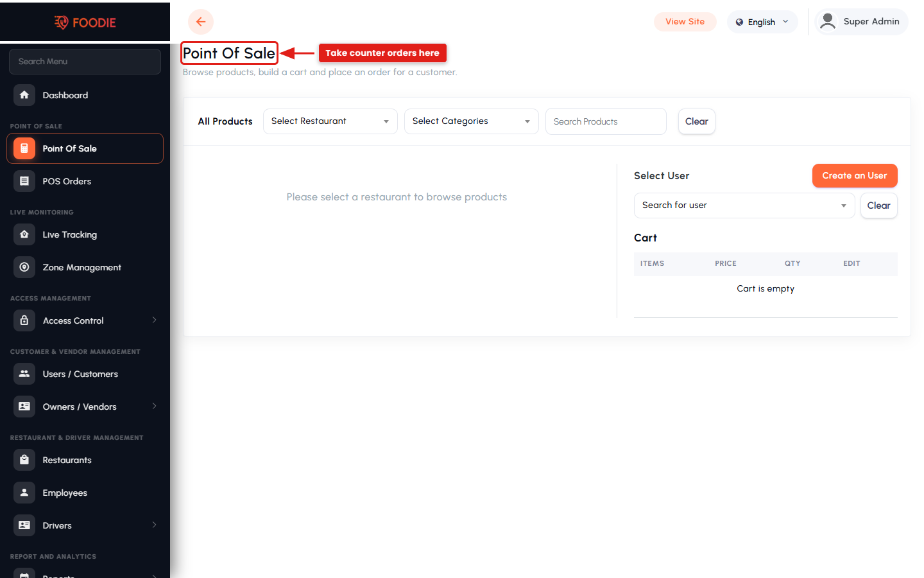This screenshot has height=578, width=924.
Task: Open the English language selector
Action: point(762,22)
